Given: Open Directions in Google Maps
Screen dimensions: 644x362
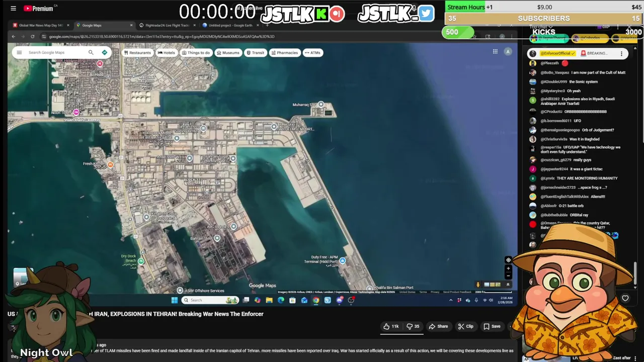Looking at the screenshot, I should point(104,52).
